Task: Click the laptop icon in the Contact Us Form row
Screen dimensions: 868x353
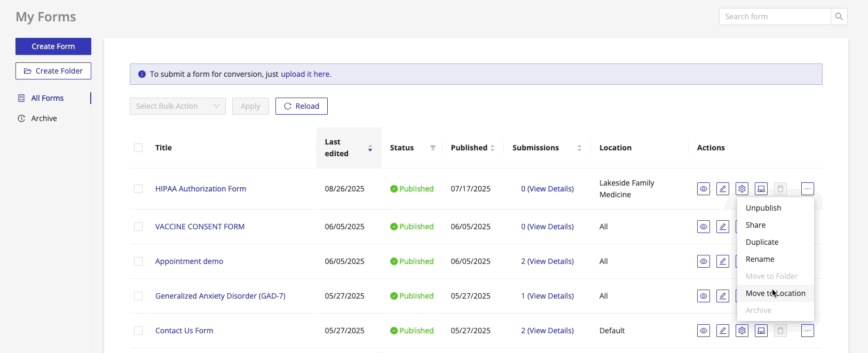Action: (761, 331)
